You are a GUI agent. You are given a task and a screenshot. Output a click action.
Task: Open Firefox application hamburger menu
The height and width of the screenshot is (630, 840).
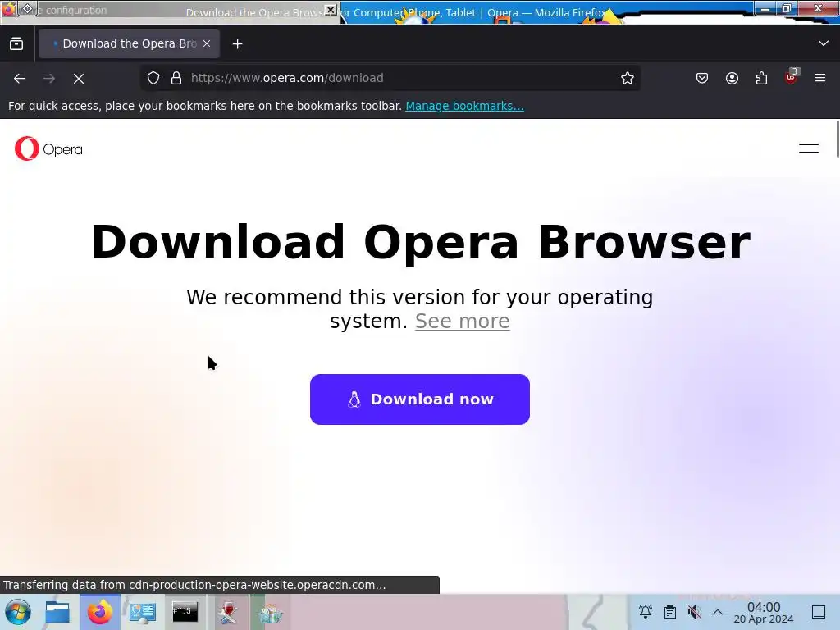tap(820, 78)
